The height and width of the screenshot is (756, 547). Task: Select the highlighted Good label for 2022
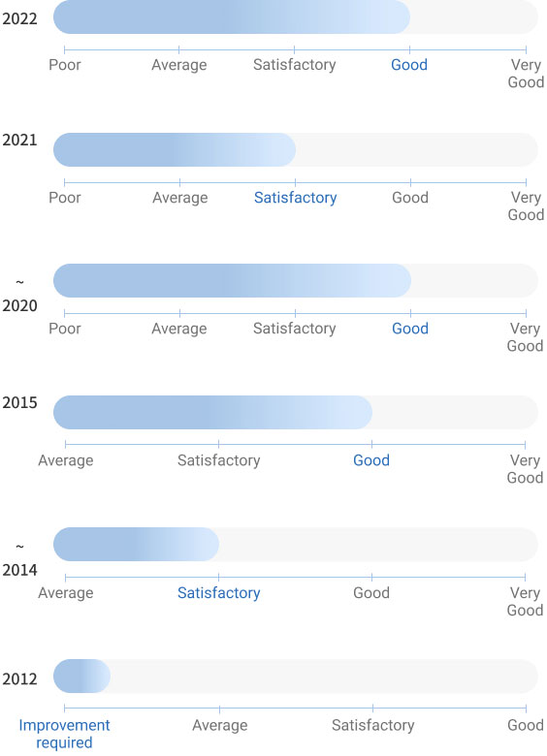tap(409, 65)
